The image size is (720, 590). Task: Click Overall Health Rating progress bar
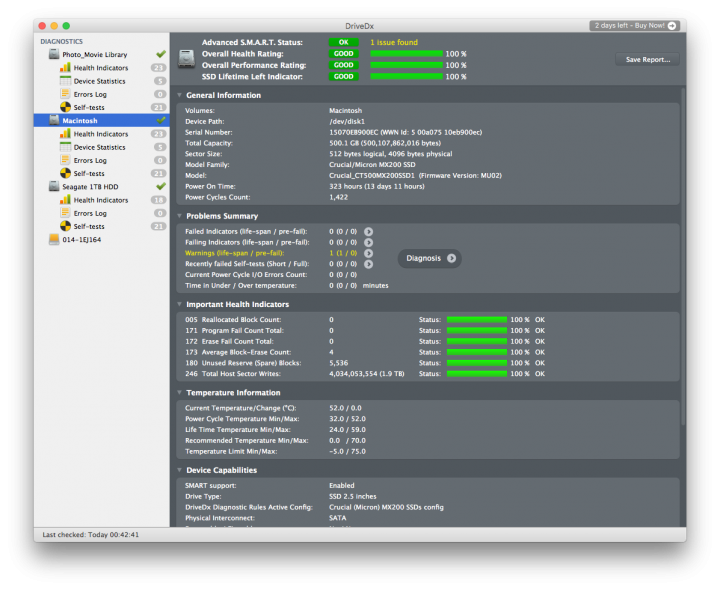click(406, 54)
